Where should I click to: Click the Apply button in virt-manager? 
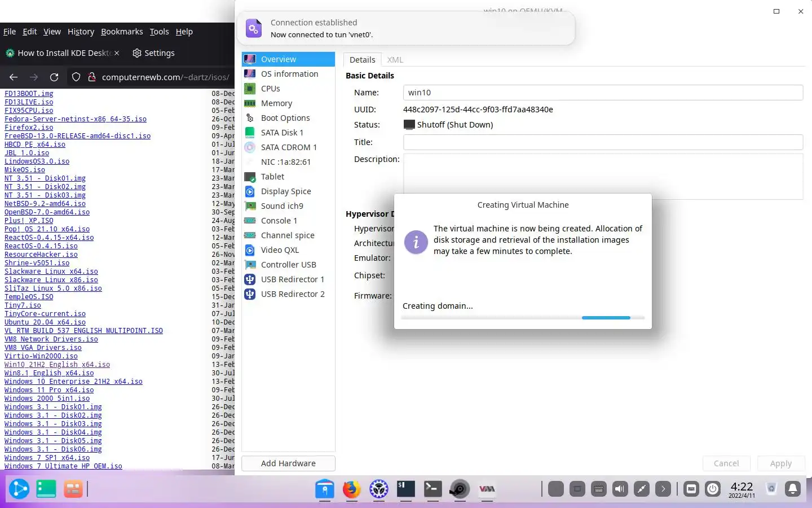click(781, 463)
